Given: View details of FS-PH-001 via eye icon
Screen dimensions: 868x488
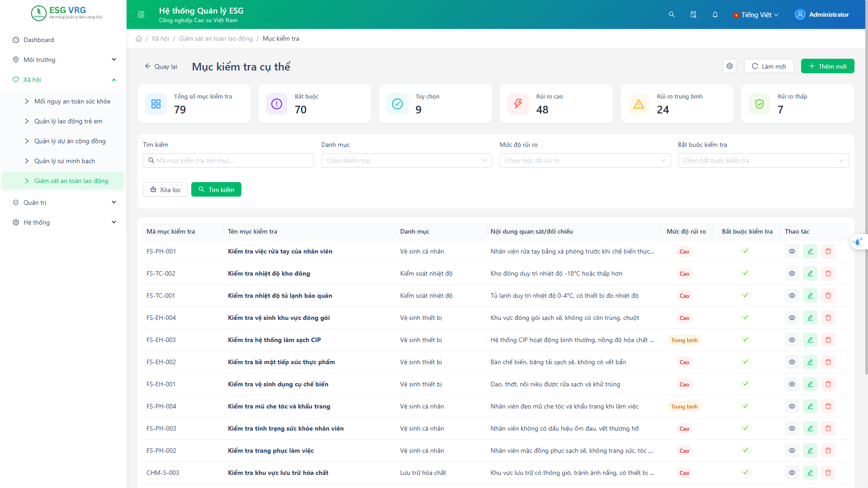Looking at the screenshot, I should click(x=792, y=251).
